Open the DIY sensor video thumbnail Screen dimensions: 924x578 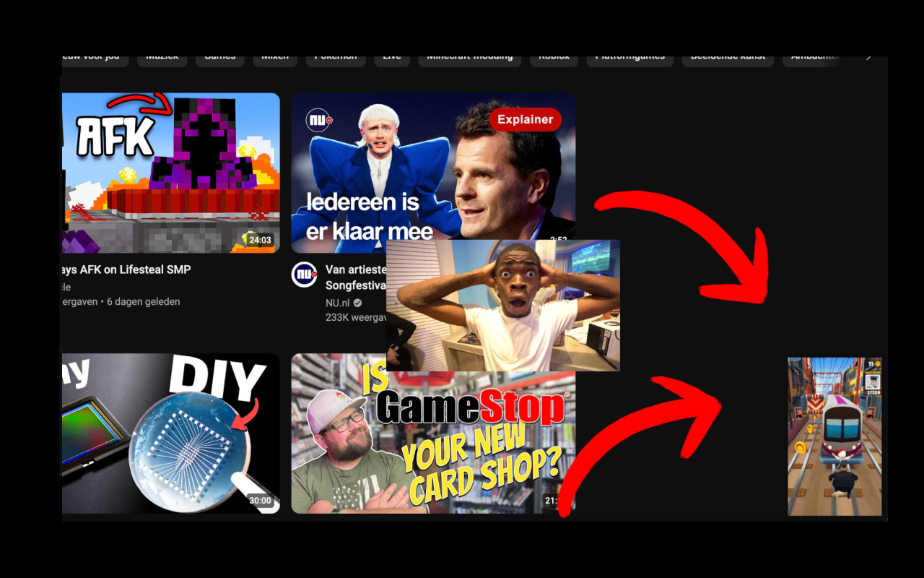coord(170,433)
